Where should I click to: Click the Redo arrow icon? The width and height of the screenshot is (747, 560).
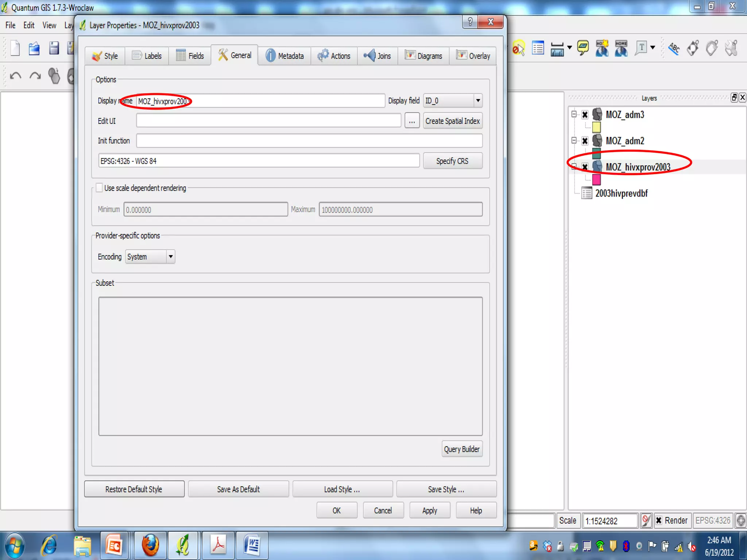click(x=35, y=76)
